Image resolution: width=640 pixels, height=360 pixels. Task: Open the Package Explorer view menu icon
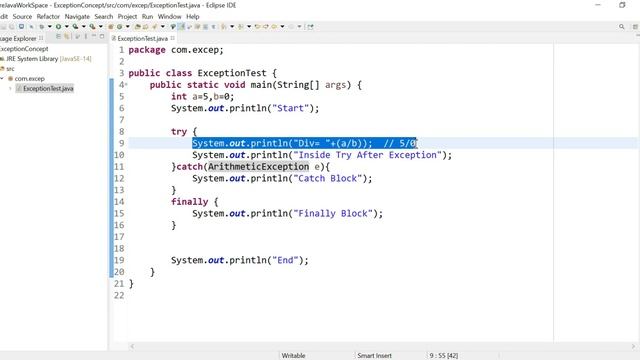86,36
